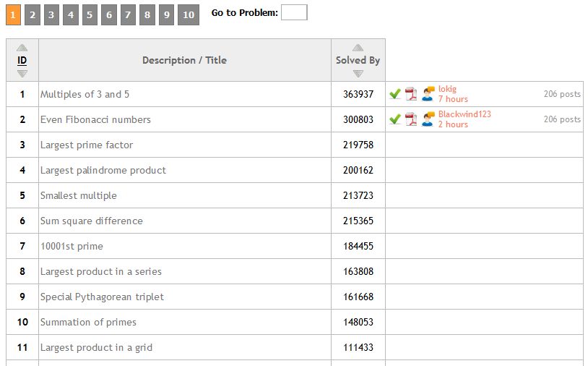Image resolution: width=588 pixels, height=366 pixels.
Task: Go to page 10 of problems
Action: click(189, 14)
